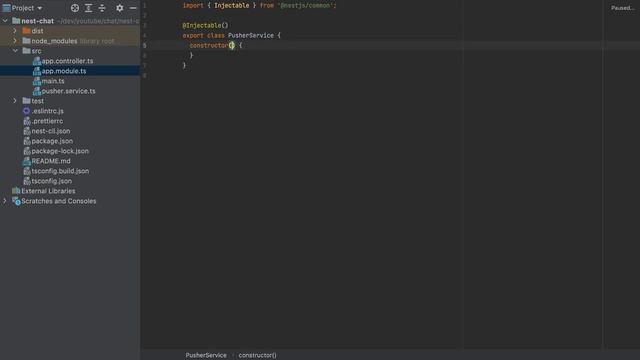Collapse the nest-chat root folder

[5, 21]
